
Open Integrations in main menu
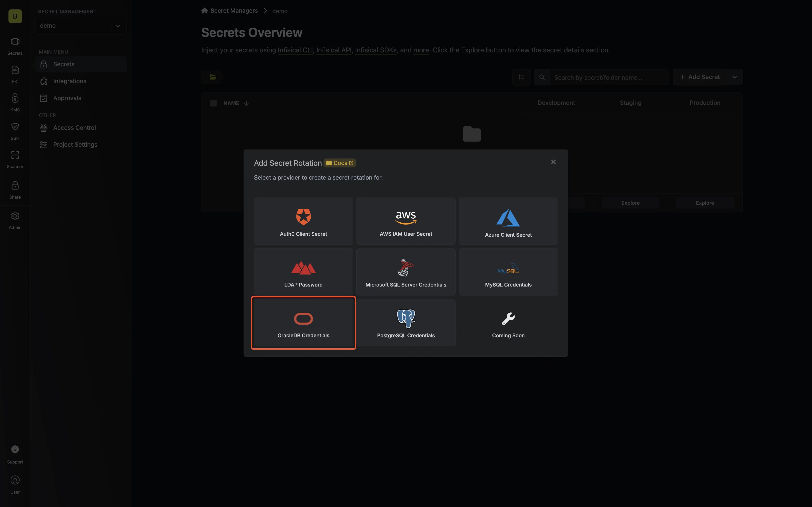81,81
